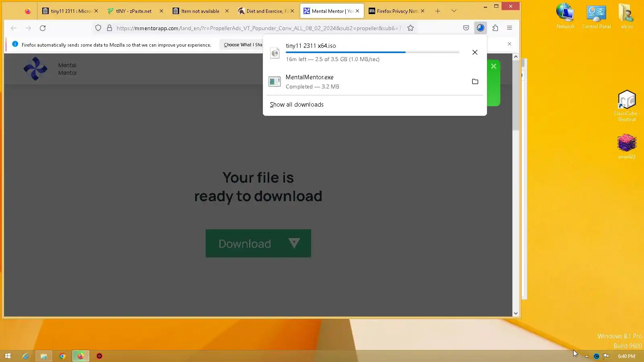Open the Windows Start button
644x362 pixels.
click(8, 356)
